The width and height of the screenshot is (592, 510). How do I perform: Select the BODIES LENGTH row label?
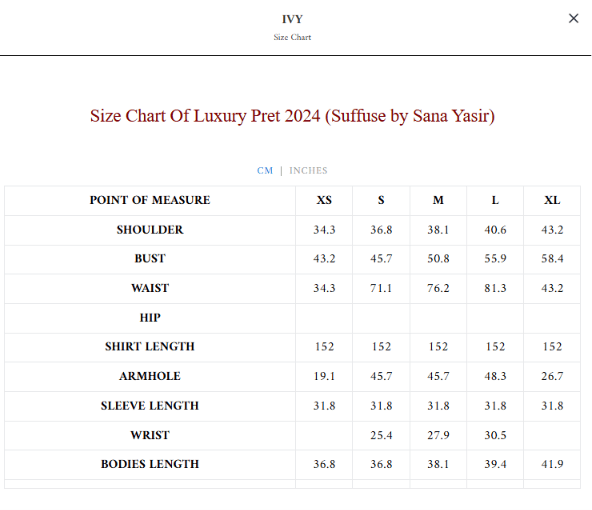tap(150, 464)
